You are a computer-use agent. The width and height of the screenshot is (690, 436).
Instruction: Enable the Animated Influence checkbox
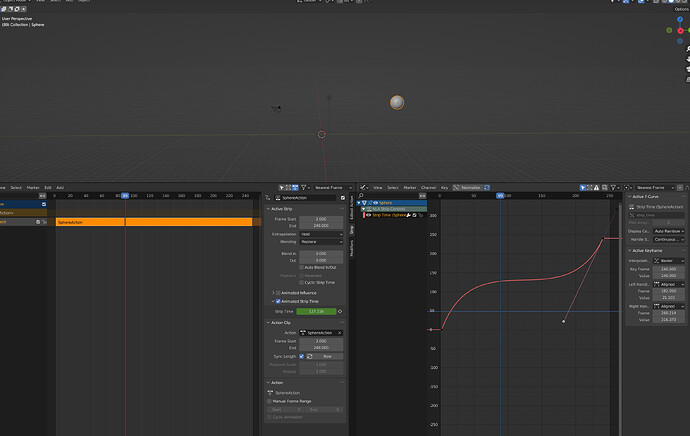[x=278, y=293]
